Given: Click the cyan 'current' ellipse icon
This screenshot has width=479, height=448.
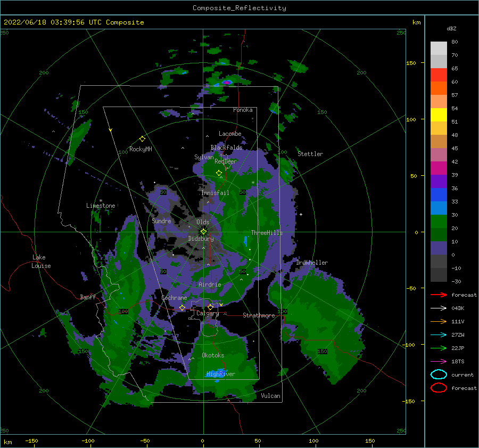Looking at the screenshot, I should pos(439,374).
